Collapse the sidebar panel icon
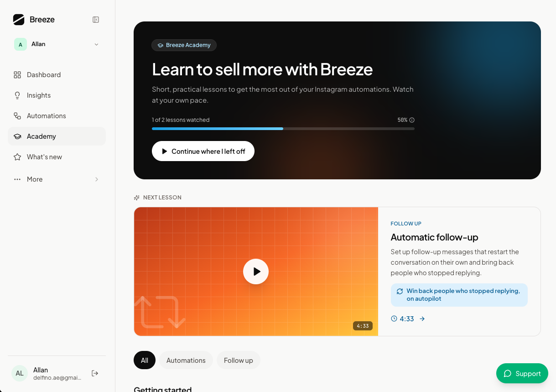 point(96,20)
